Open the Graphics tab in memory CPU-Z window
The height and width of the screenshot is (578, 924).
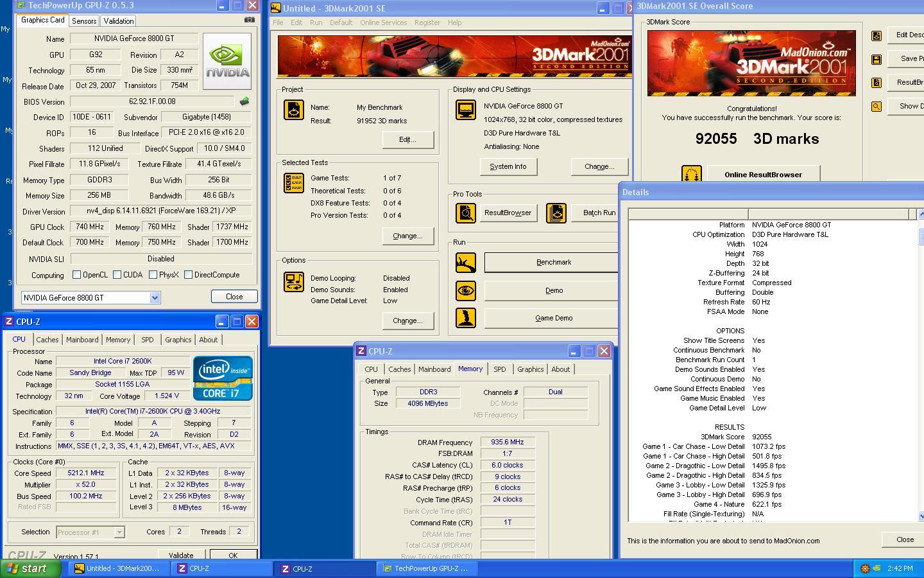click(x=530, y=369)
